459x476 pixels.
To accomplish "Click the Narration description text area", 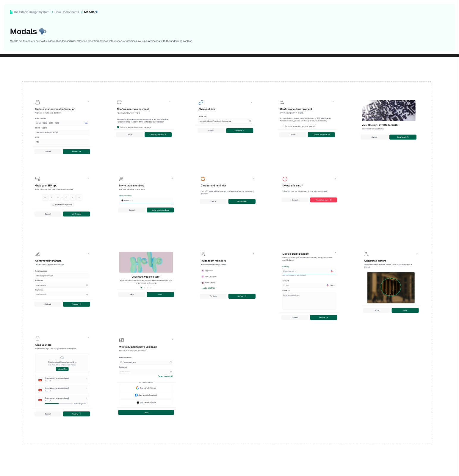I will pyautogui.click(x=309, y=301).
